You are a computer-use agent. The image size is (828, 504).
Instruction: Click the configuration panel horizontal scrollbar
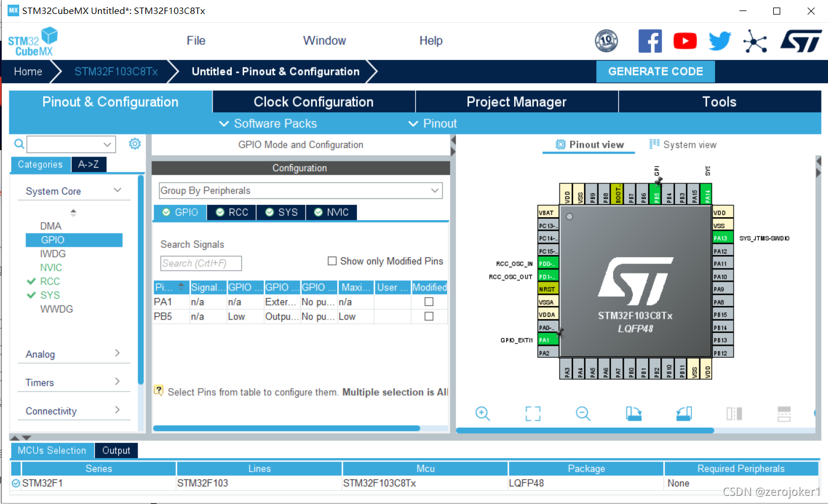coord(286,428)
